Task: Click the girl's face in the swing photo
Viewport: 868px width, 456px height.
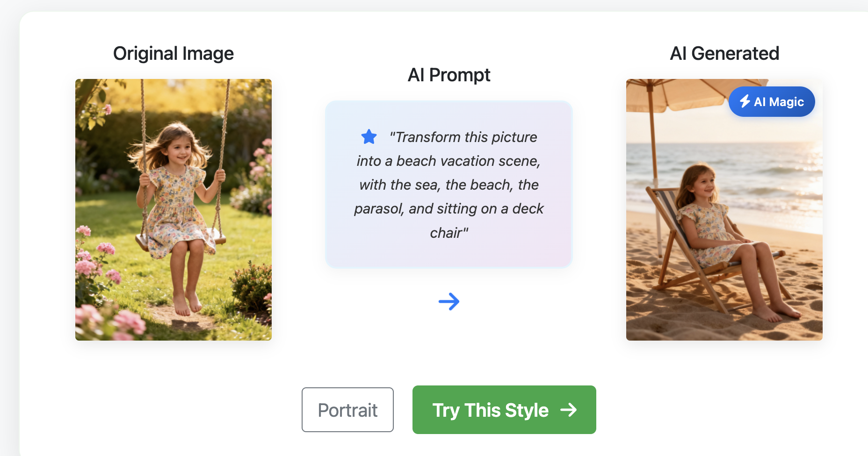Action: coord(179,149)
